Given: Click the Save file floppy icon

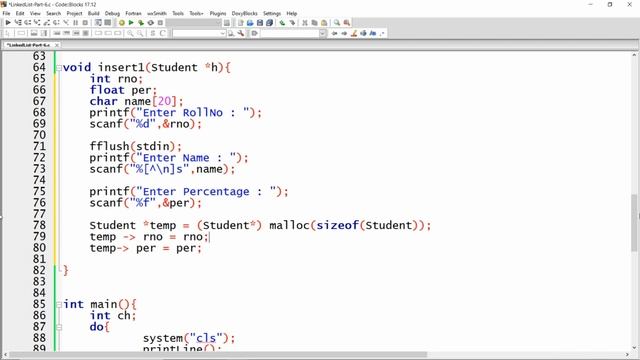Looking at the screenshot, I should pos(260,23).
